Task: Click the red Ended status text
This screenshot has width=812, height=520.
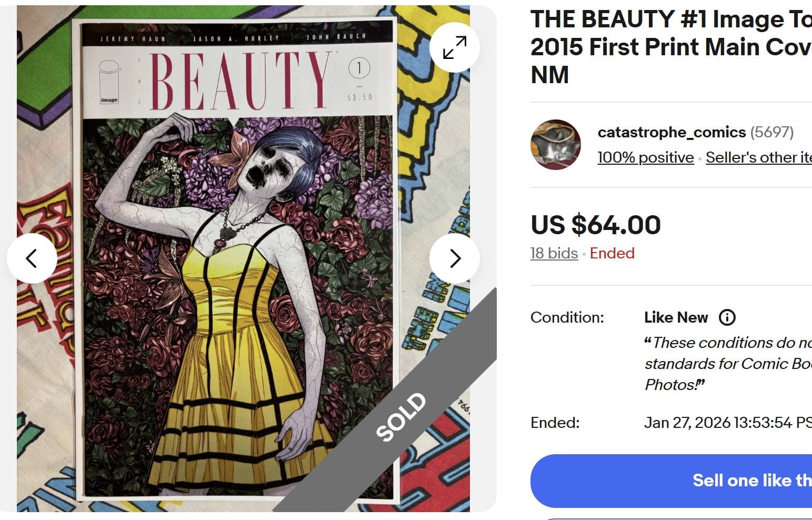Action: pyautogui.click(x=611, y=253)
